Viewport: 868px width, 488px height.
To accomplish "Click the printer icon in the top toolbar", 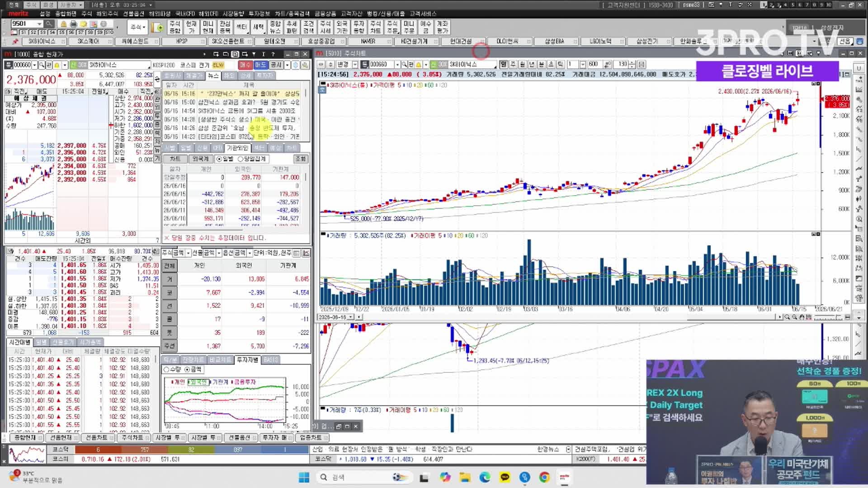I will click(74, 24).
